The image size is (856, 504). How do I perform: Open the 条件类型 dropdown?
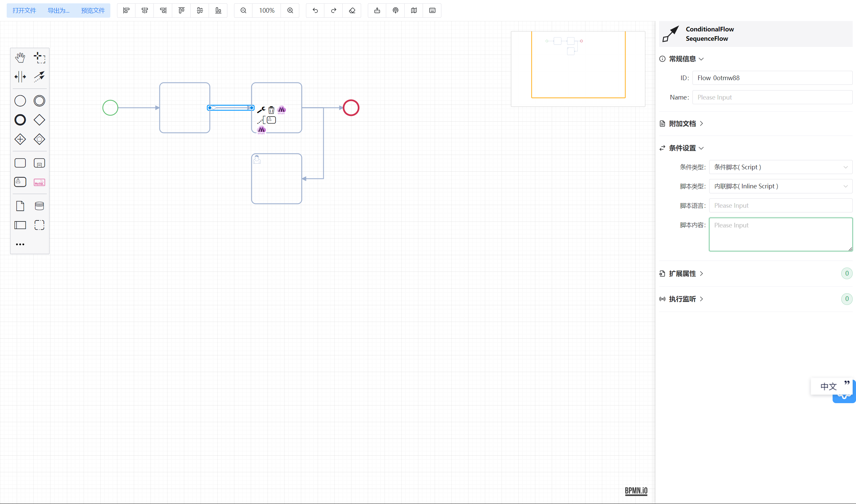(x=780, y=167)
